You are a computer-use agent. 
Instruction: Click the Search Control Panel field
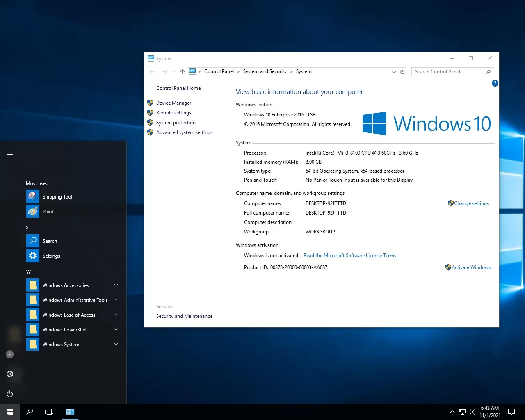[x=449, y=72]
